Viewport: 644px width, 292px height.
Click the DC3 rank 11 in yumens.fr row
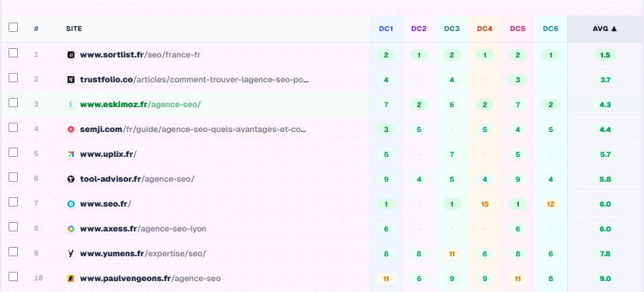452,254
